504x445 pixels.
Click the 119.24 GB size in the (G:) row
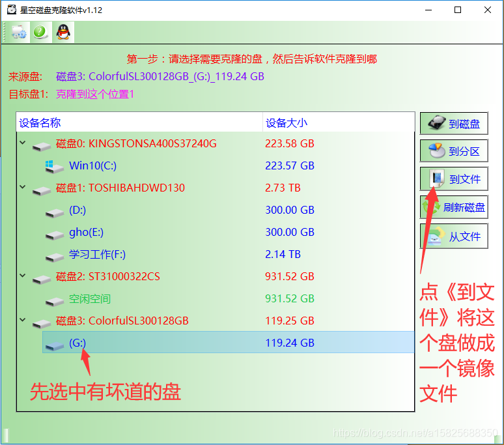(x=290, y=343)
